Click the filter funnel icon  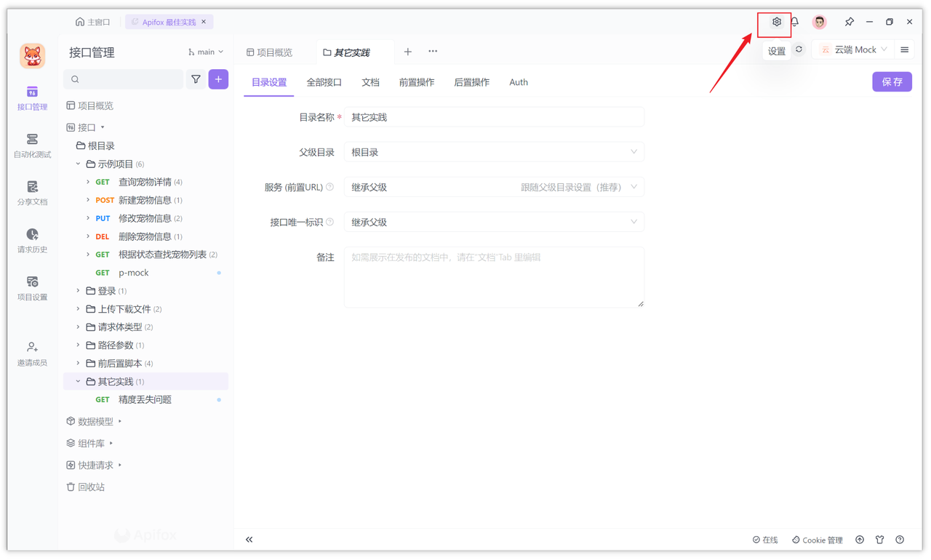point(196,79)
